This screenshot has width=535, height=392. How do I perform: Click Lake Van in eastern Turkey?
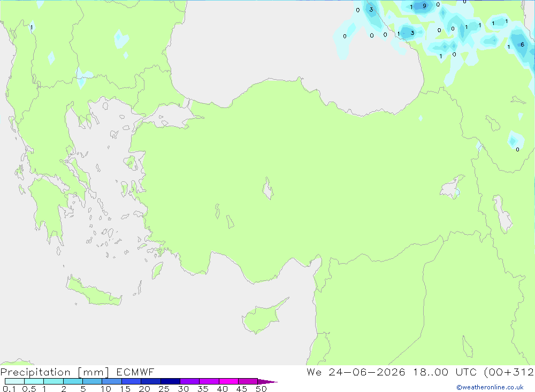452,188
